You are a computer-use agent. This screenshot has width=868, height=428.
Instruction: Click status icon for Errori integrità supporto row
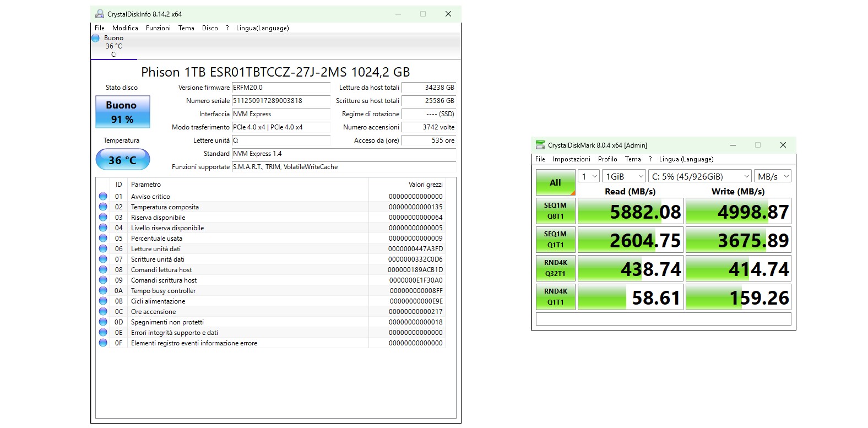click(x=103, y=332)
